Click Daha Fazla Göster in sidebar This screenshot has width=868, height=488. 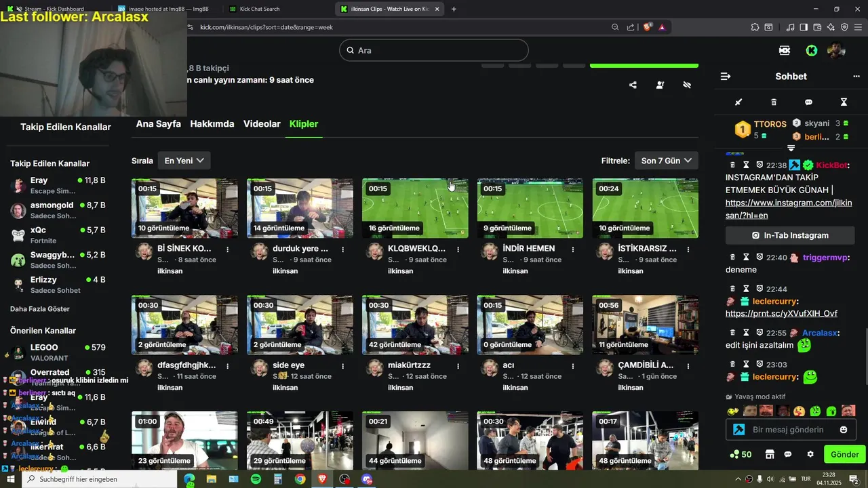(x=40, y=309)
